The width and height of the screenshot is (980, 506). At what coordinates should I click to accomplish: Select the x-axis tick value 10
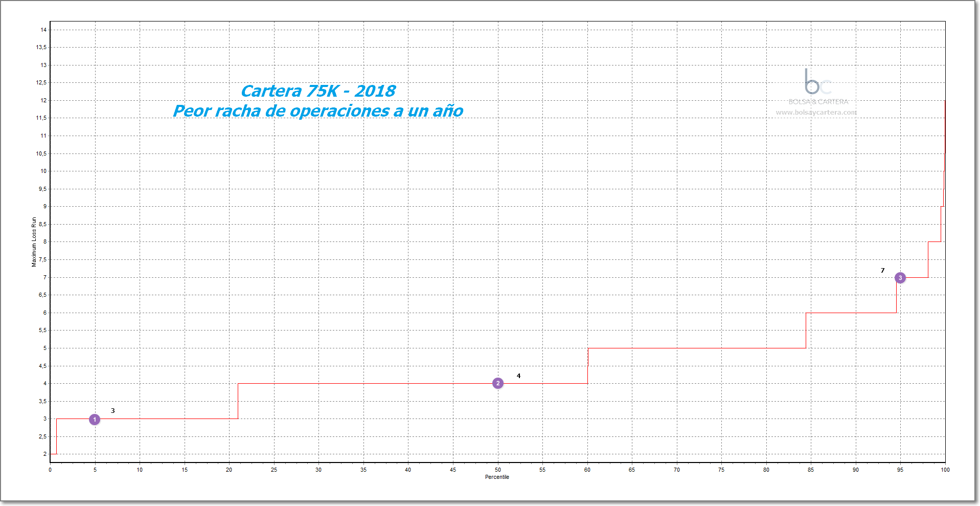[x=140, y=470]
